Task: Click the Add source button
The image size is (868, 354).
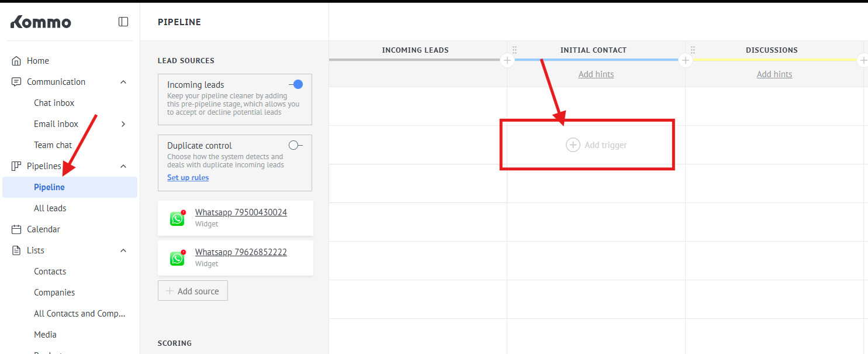Action: pyautogui.click(x=193, y=291)
